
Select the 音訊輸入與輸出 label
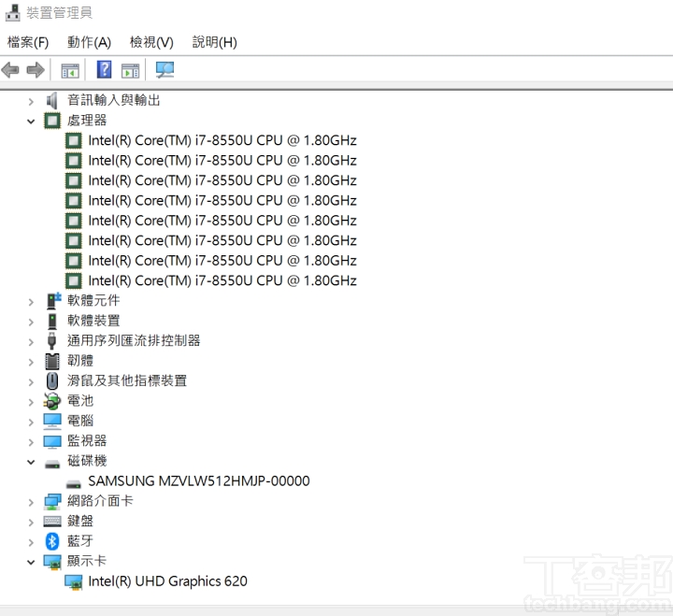(x=114, y=100)
